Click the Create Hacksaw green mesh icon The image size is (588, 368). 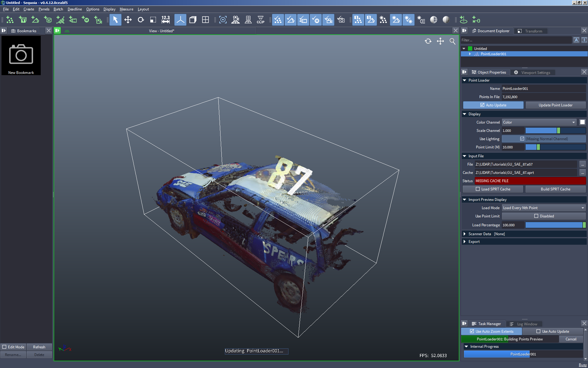(x=60, y=20)
